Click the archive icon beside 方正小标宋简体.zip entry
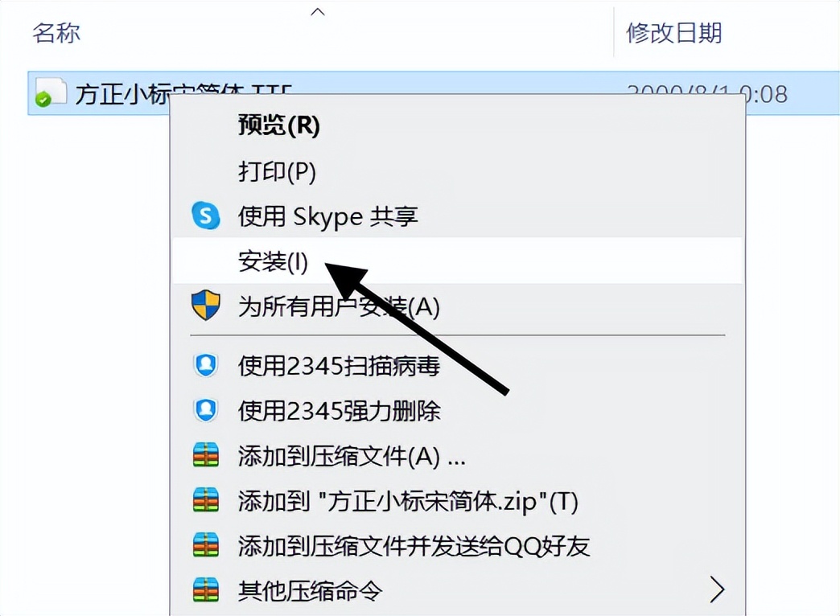Viewport: 840px width, 616px height. click(206, 500)
